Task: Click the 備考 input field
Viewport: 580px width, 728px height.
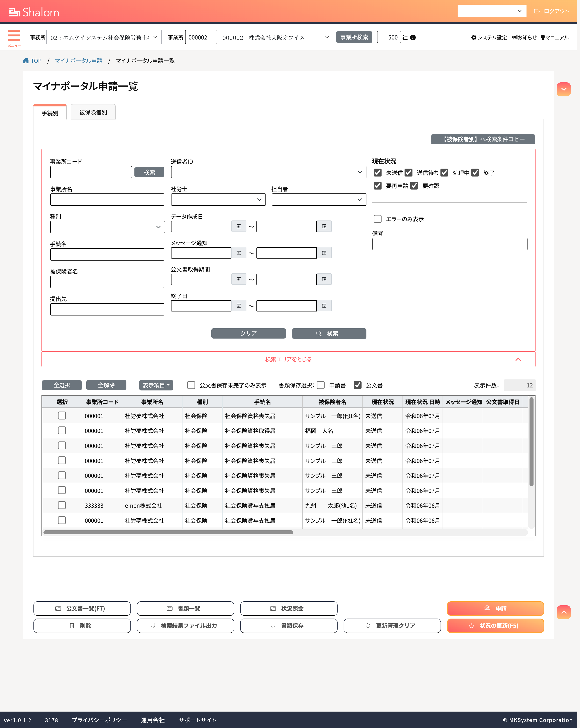Action: (x=450, y=244)
